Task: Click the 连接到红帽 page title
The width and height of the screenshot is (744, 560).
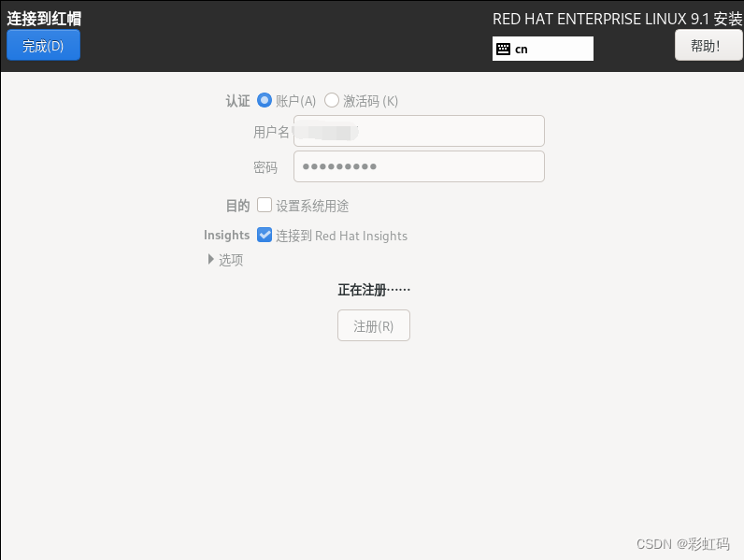Action: (44, 19)
